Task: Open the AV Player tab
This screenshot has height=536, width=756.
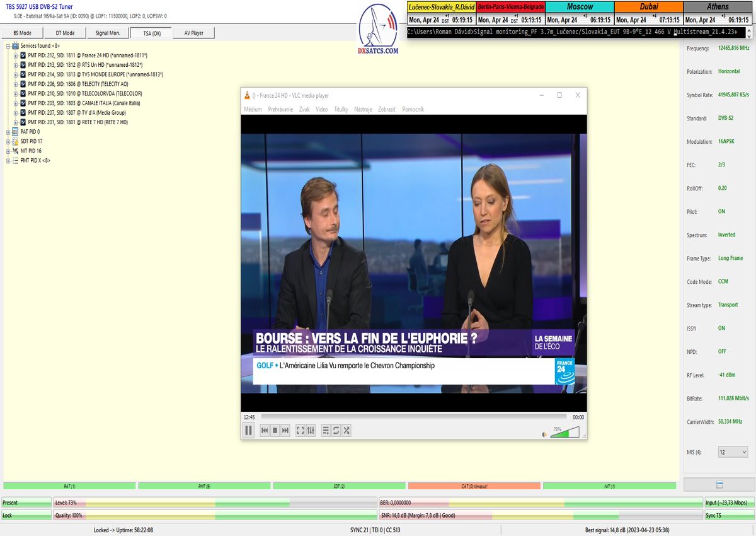Action: pos(193,33)
